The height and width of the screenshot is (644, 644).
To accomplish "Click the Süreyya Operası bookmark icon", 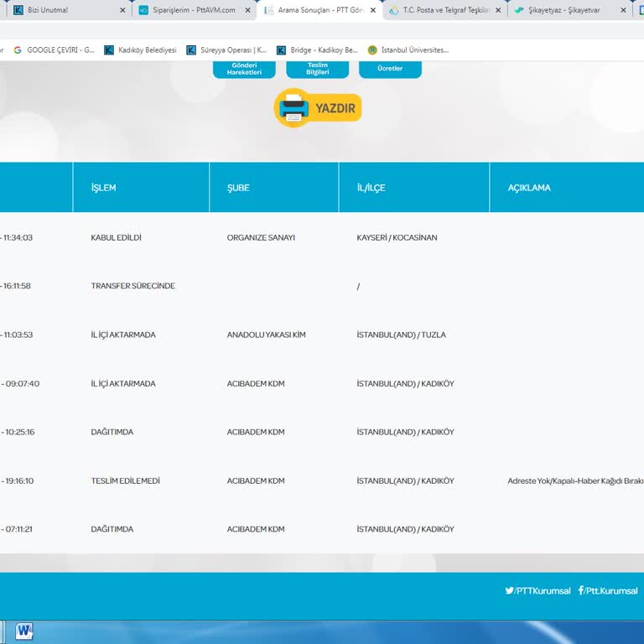I will click(191, 50).
